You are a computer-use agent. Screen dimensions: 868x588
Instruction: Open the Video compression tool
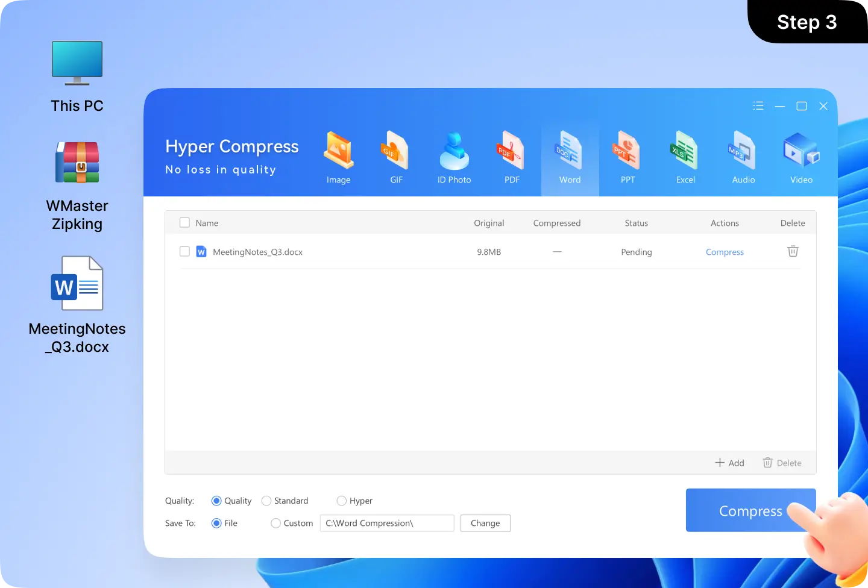click(x=801, y=158)
